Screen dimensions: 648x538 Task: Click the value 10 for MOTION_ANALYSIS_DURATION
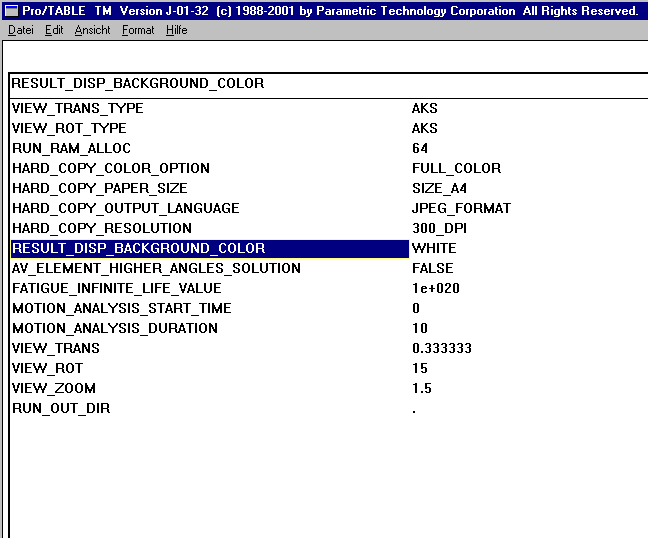420,328
